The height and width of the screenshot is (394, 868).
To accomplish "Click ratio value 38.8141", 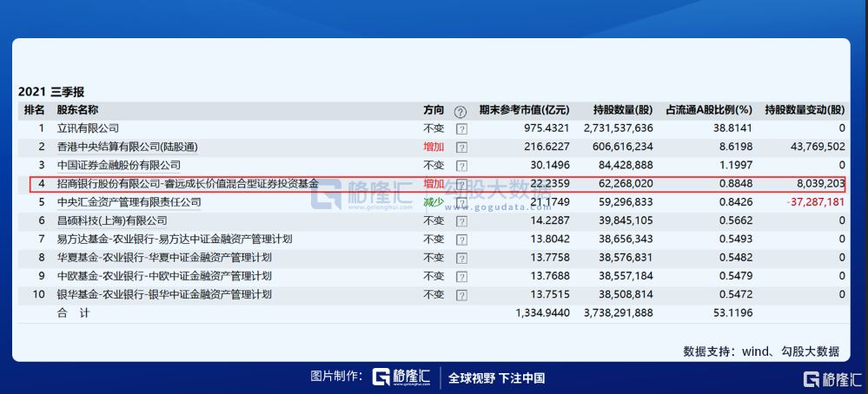I will (x=733, y=128).
